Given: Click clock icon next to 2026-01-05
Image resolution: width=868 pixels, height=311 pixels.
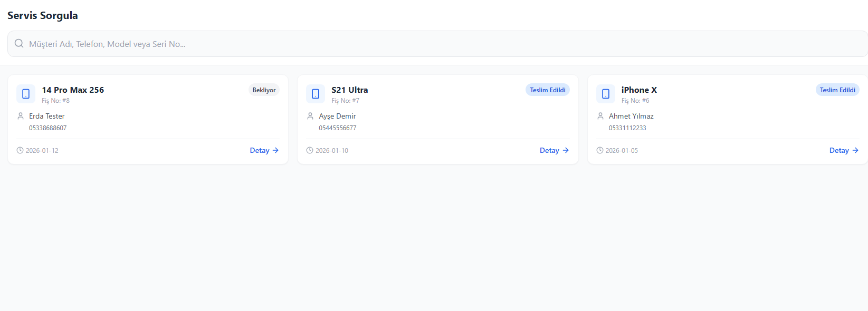Looking at the screenshot, I should tap(600, 150).
